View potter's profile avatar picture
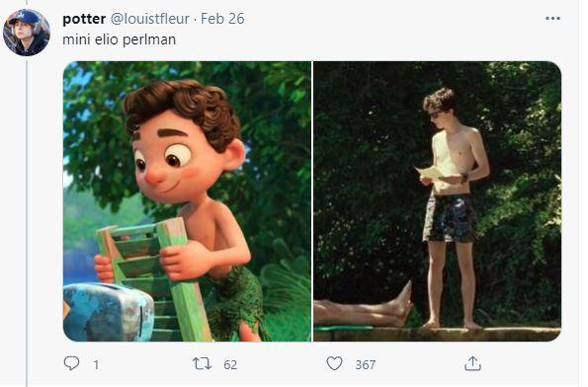This screenshot has height=387, width=588. tap(27, 33)
